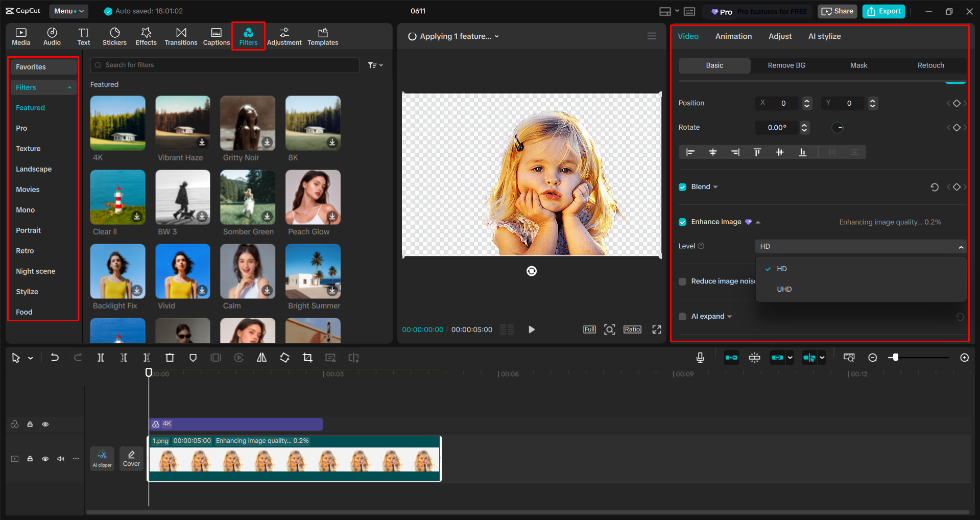Click the Export button
The width and height of the screenshot is (980, 520).
(x=883, y=11)
